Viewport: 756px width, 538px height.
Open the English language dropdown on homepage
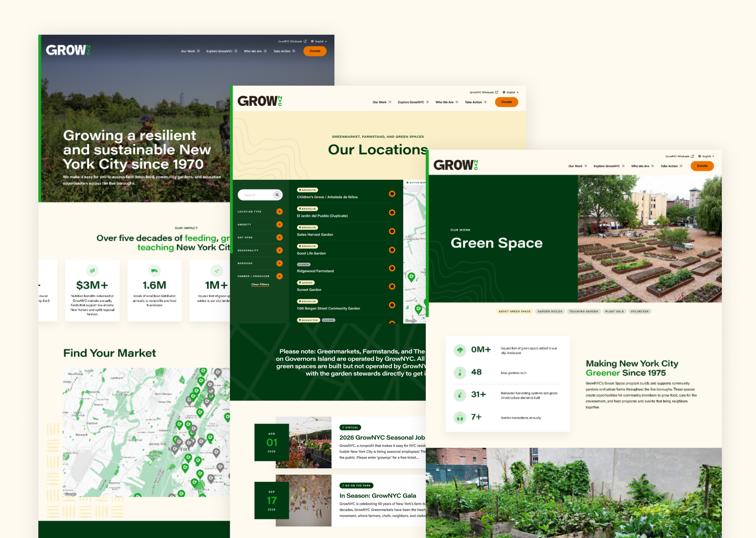point(319,41)
